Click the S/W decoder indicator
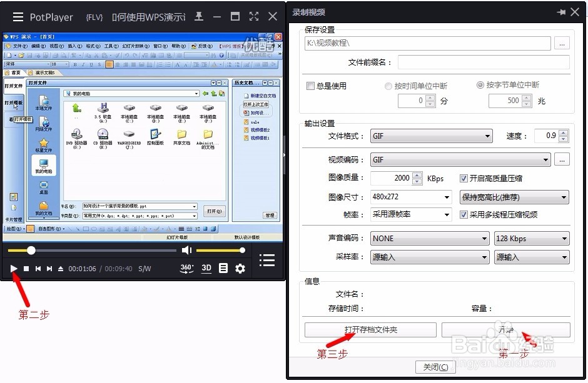This screenshot has height=383, width=588. [144, 269]
